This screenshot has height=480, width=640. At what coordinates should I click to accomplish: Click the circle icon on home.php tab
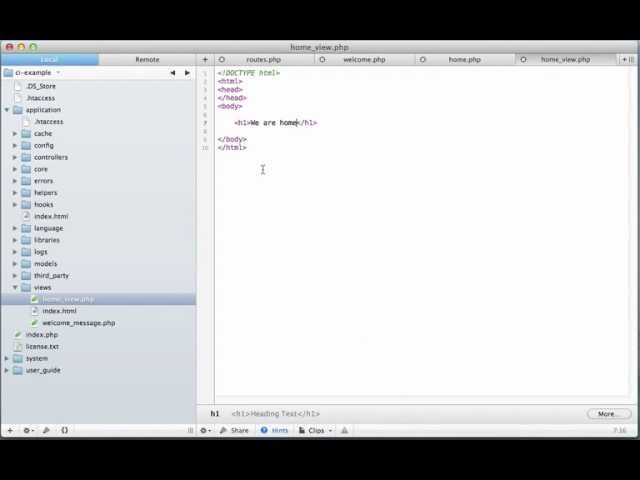click(423, 60)
